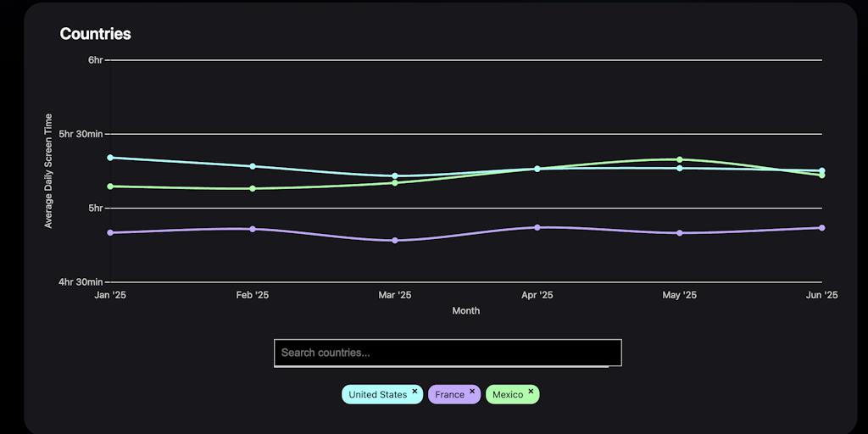Remove the France country tag

point(472,391)
